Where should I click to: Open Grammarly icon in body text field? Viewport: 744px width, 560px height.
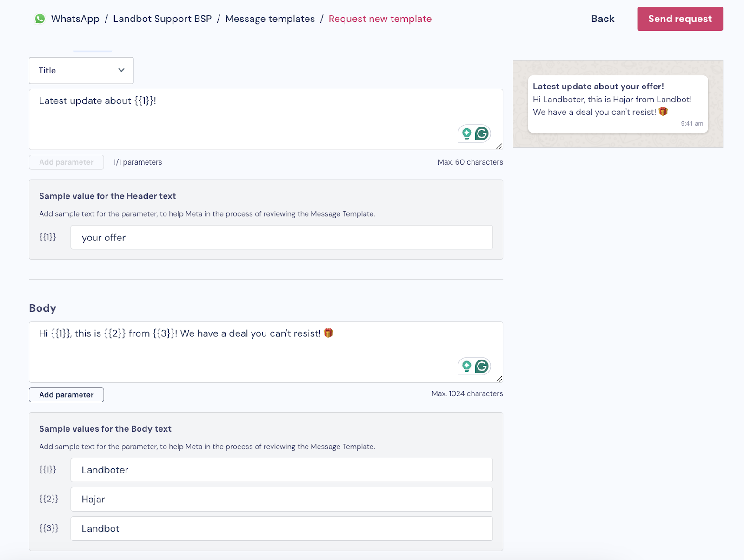(x=482, y=366)
